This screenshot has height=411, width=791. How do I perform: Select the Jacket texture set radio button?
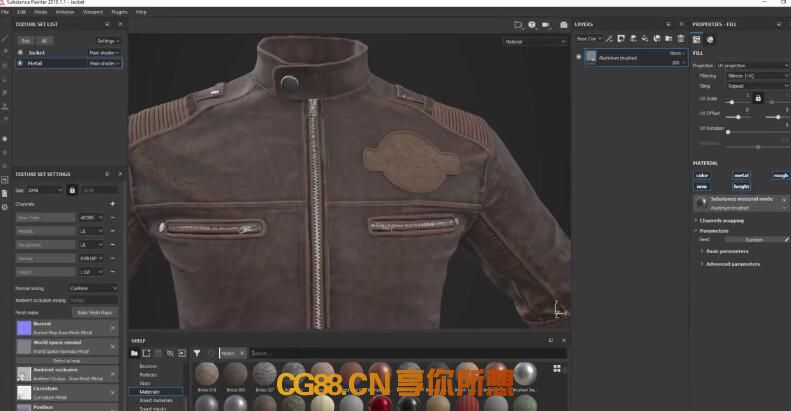(x=20, y=52)
